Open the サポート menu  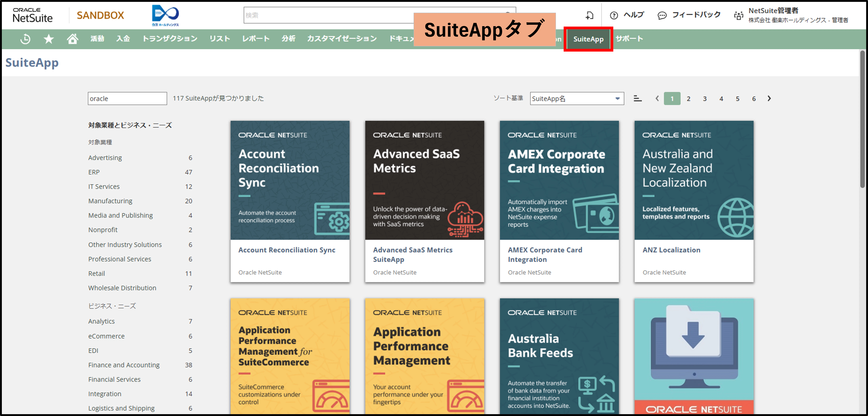pos(629,39)
